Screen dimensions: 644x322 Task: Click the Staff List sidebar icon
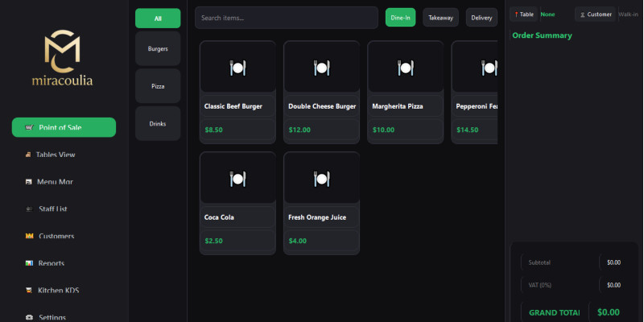point(29,209)
